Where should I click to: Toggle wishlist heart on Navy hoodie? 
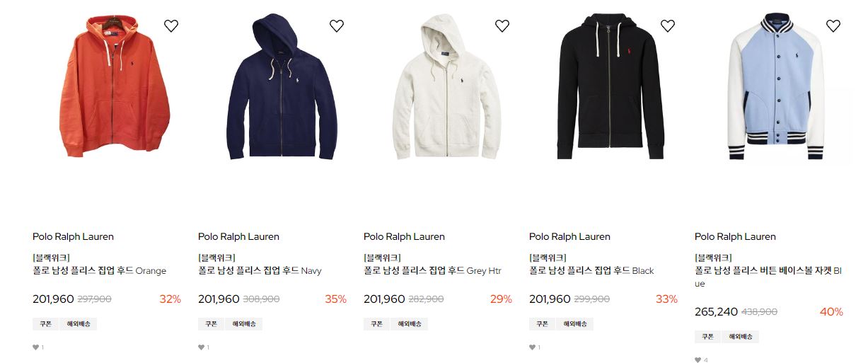click(x=337, y=26)
